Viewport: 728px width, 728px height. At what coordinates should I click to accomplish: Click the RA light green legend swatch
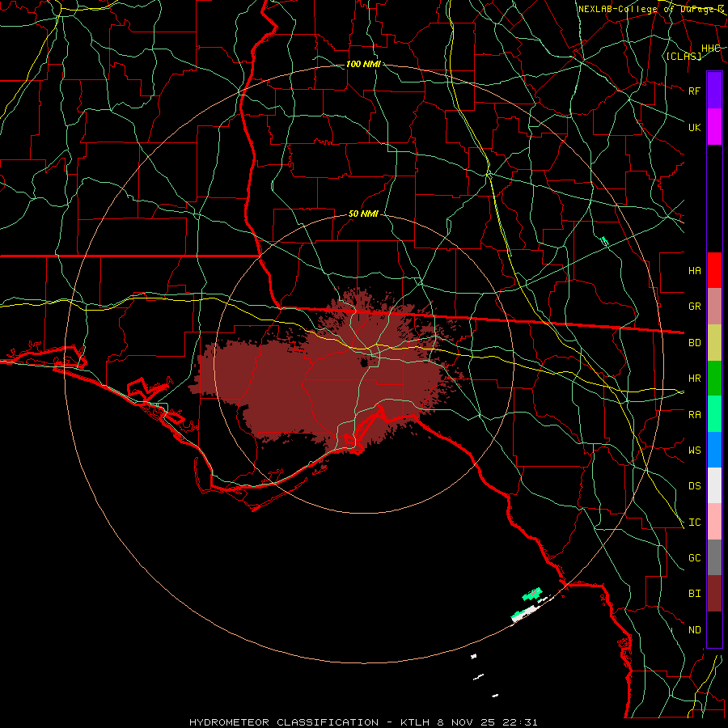(714, 414)
